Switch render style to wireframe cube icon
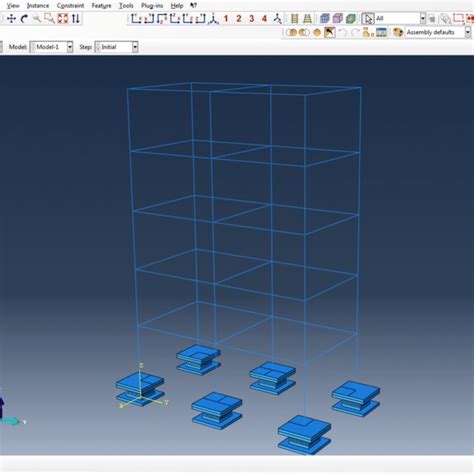The height and width of the screenshot is (474, 474). (x=325, y=19)
